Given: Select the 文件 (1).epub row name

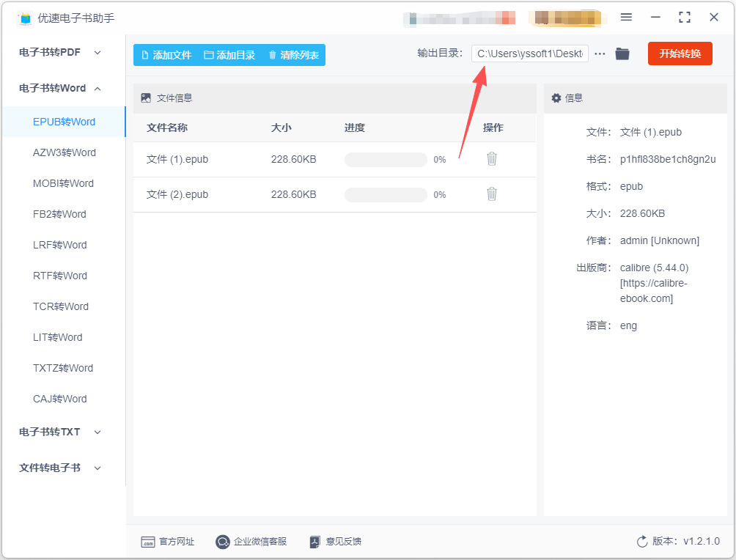Looking at the screenshot, I should coord(177,159).
